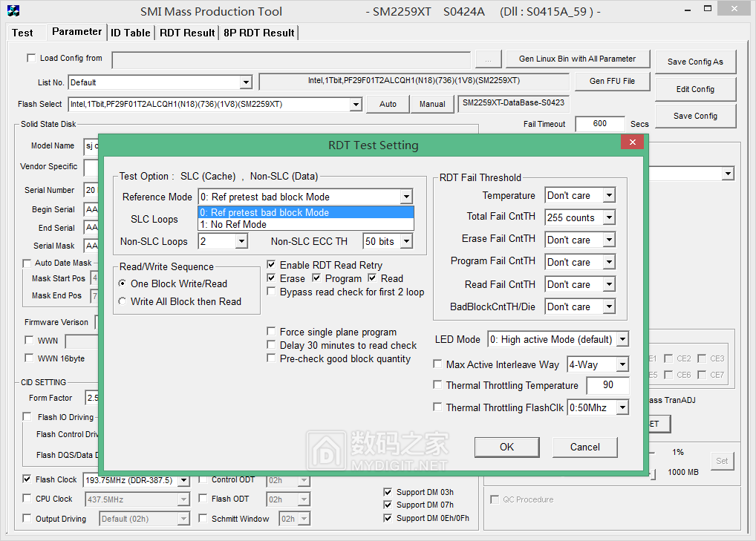Click Thermal Throttling Temperature value field
Screen dimensions: 756x541
click(x=607, y=386)
